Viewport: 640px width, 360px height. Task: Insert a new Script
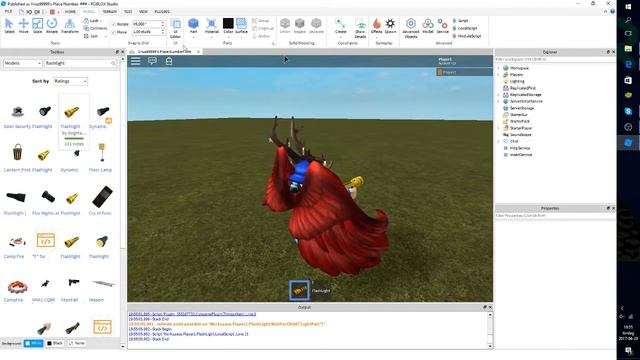pos(460,20)
